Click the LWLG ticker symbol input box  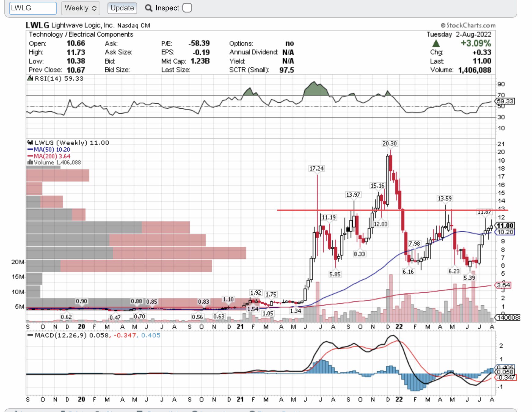pos(33,8)
